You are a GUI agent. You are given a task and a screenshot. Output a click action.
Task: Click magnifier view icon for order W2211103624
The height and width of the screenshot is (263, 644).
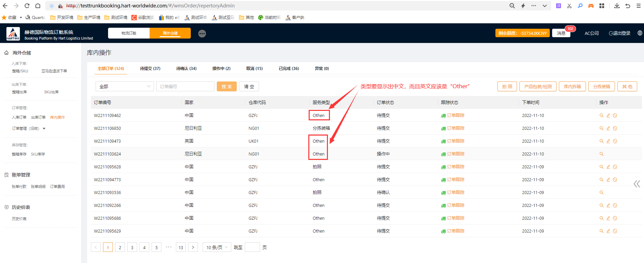click(x=601, y=154)
